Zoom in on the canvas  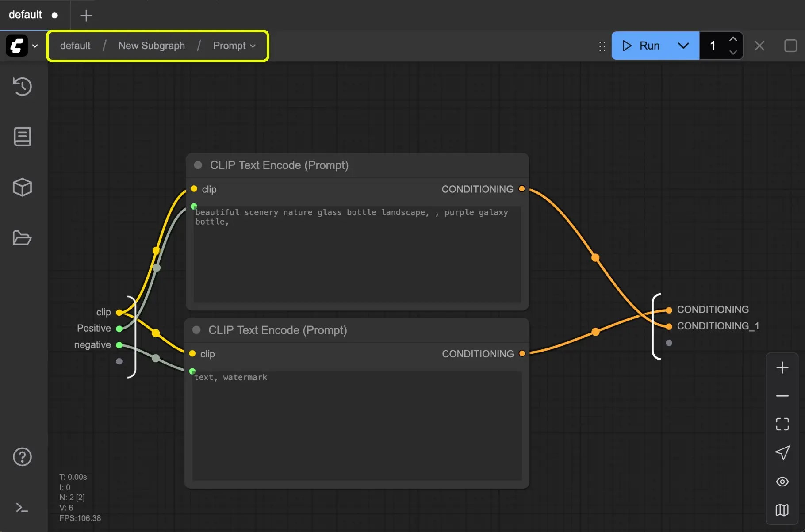pyautogui.click(x=782, y=368)
